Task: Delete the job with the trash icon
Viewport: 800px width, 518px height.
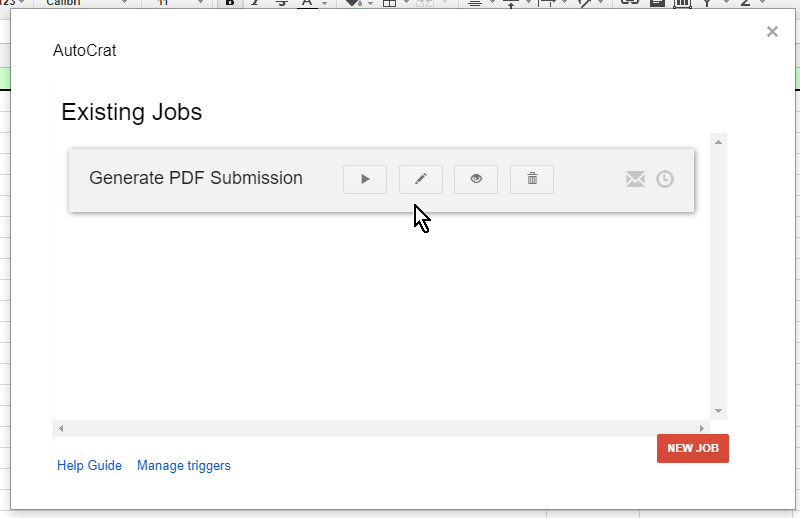Action: click(532, 179)
